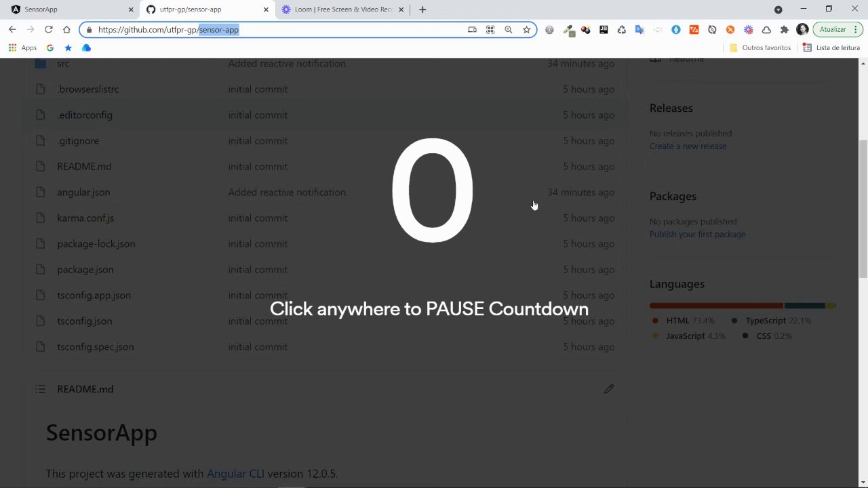Click the Google bookmark icon in bookmarks bar

click(50, 48)
